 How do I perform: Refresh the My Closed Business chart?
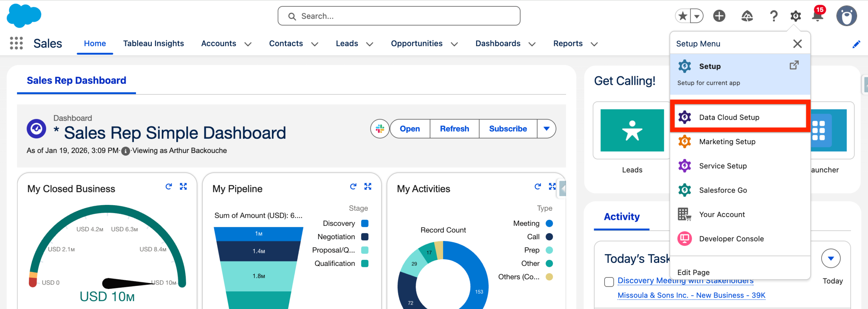[169, 186]
